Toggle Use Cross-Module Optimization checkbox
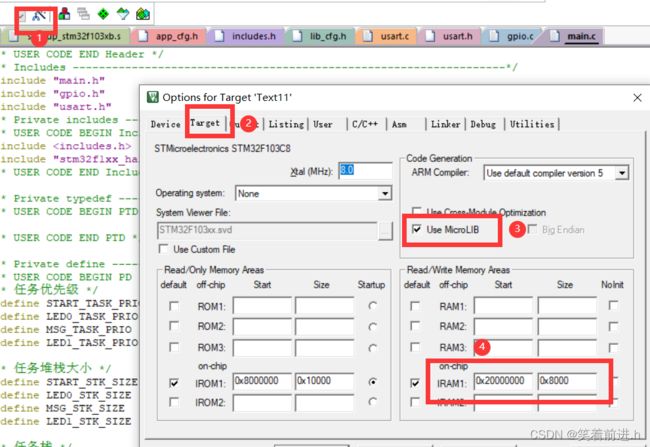Viewport: 650px width, 447px height. coord(416,211)
